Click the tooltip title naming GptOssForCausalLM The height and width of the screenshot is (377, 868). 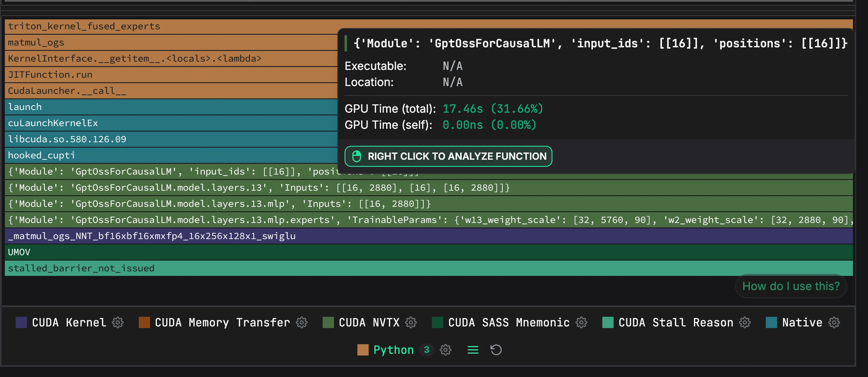pos(600,44)
